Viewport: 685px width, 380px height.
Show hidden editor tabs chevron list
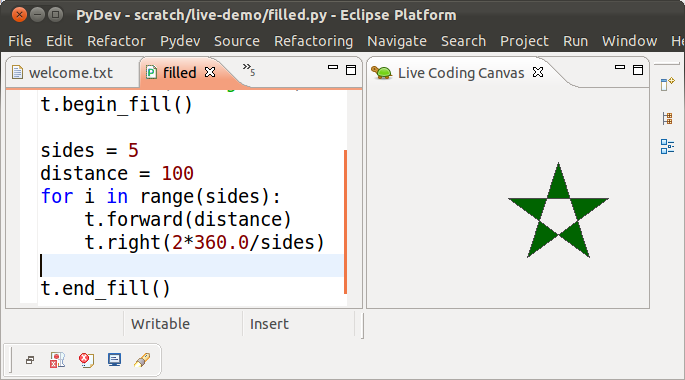click(x=249, y=69)
